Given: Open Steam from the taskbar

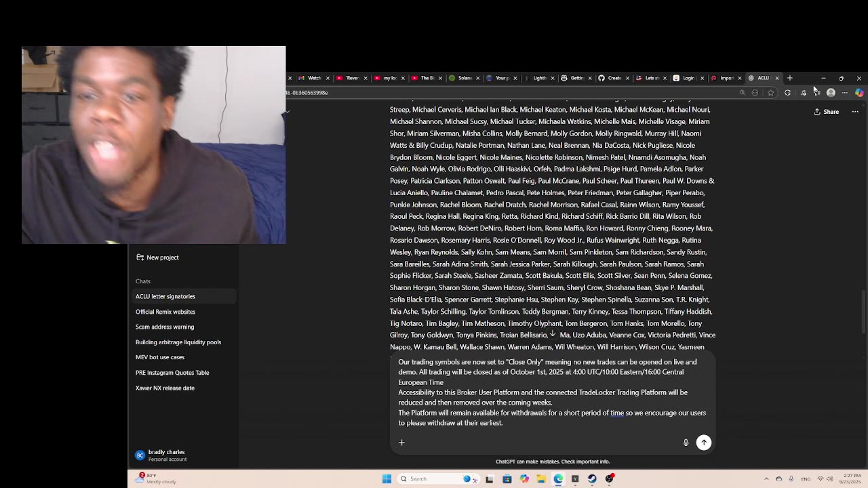Looking at the screenshot, I should point(592,479).
